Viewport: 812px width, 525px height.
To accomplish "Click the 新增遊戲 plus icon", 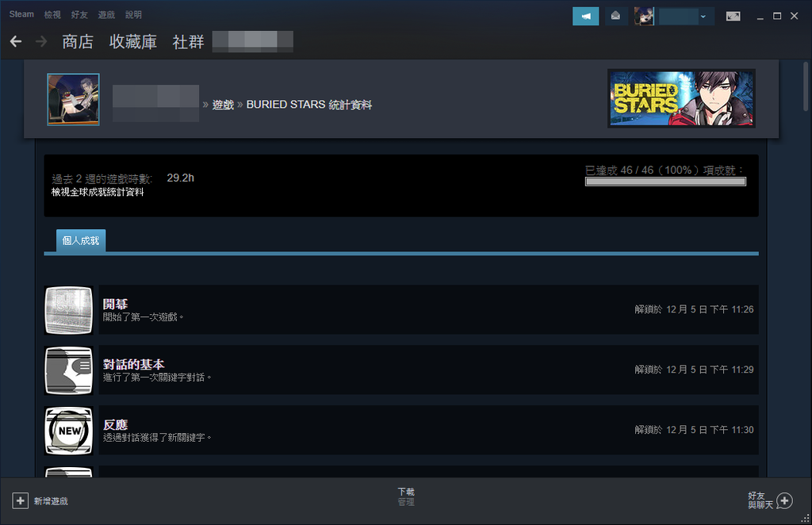I will coord(20,500).
